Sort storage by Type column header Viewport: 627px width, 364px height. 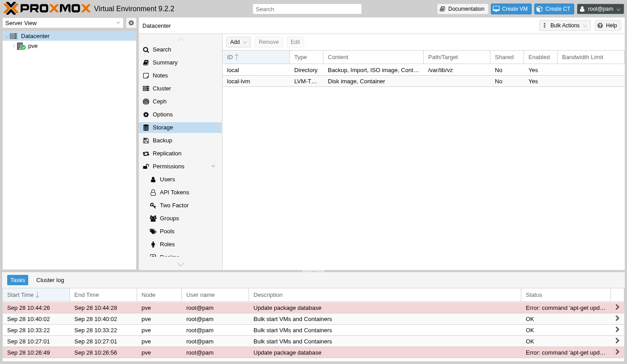(x=306, y=57)
